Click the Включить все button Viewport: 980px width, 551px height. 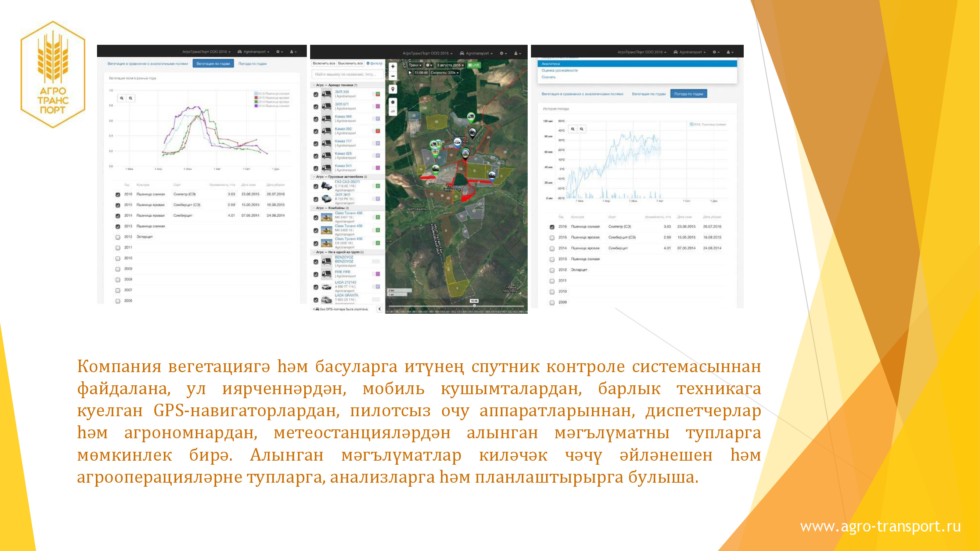324,63
